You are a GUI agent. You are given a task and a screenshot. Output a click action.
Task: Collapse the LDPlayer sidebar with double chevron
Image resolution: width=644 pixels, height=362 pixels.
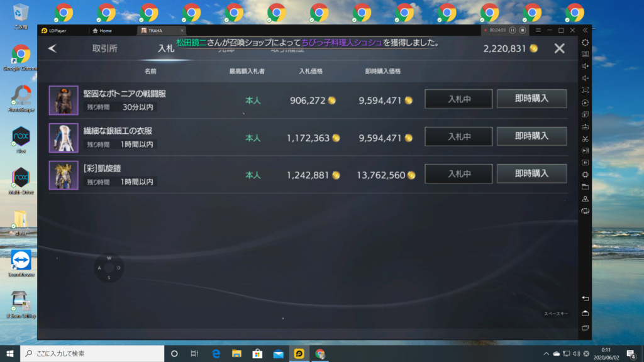click(x=585, y=30)
